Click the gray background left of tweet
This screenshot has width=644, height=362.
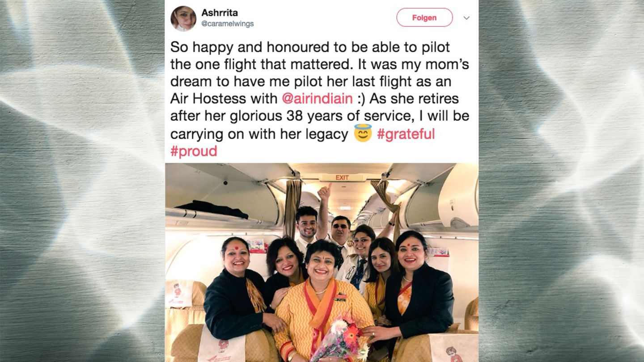tap(82, 181)
